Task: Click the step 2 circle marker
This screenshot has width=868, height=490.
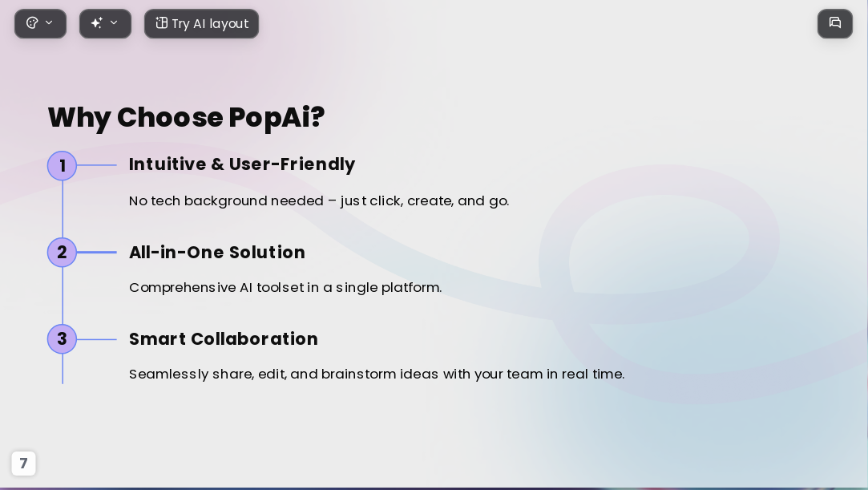Action: [62, 253]
